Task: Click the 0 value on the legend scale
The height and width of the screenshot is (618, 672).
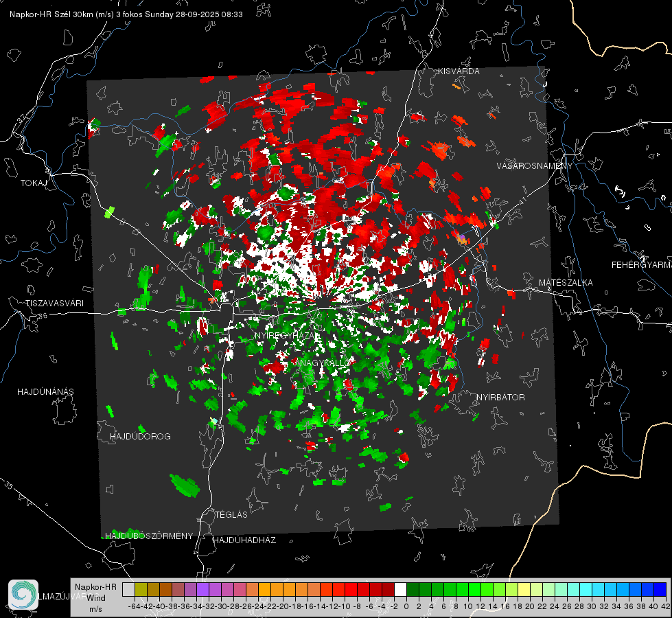Action: point(406,607)
